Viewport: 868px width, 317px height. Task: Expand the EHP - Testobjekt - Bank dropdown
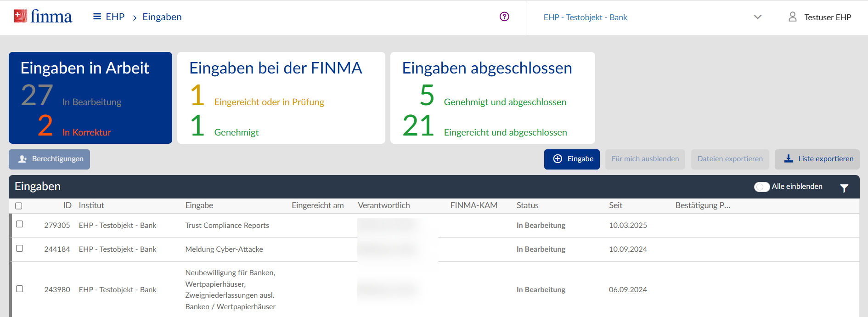757,17
